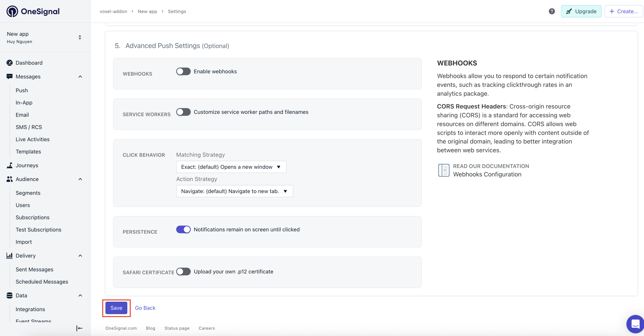Click the Webhooks documentation book icon
Image resolution: width=644 pixels, height=336 pixels.
[444, 170]
